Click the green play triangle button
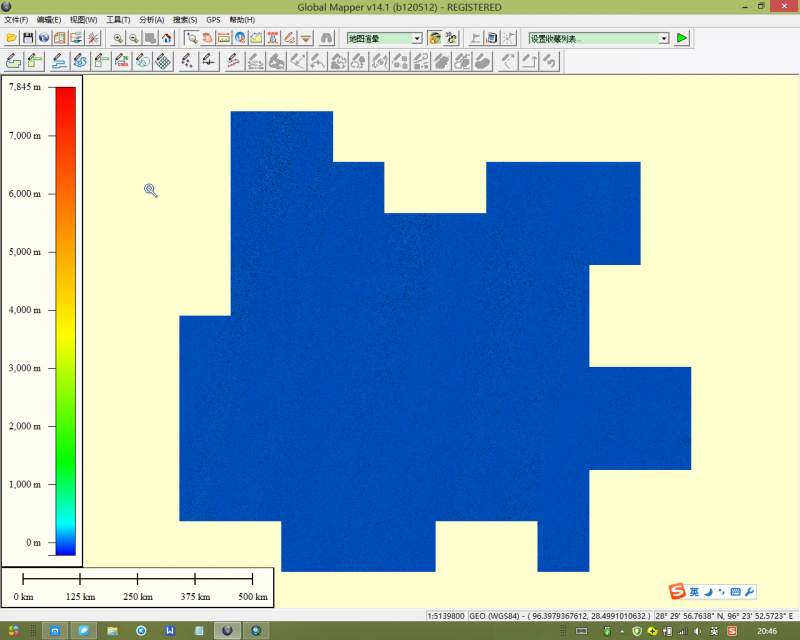800x640 pixels. [682, 38]
